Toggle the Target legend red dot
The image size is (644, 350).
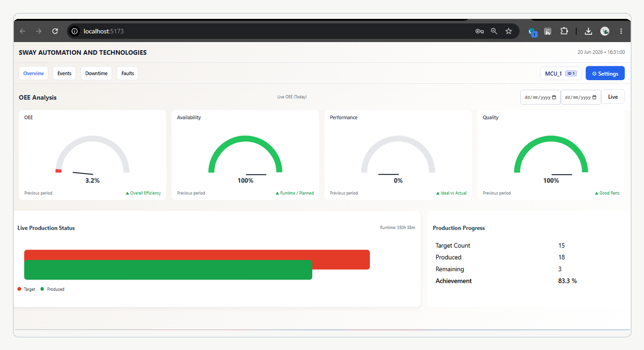[19, 289]
